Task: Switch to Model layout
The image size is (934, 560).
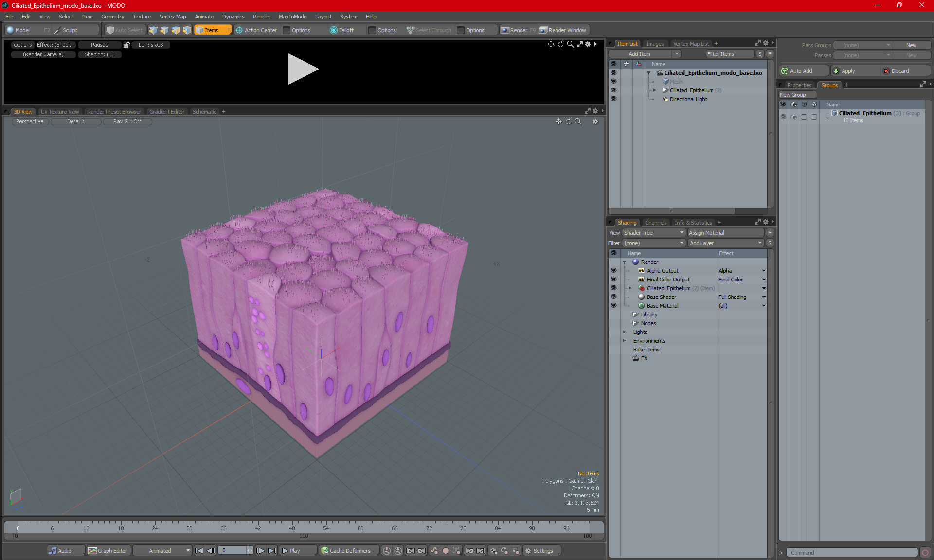Action: [x=27, y=30]
